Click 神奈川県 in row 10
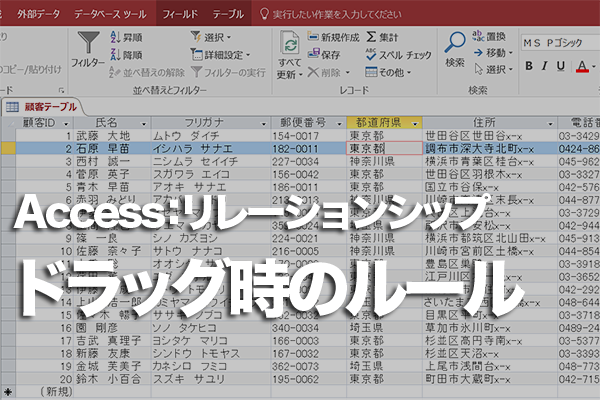 pyautogui.click(x=372, y=251)
